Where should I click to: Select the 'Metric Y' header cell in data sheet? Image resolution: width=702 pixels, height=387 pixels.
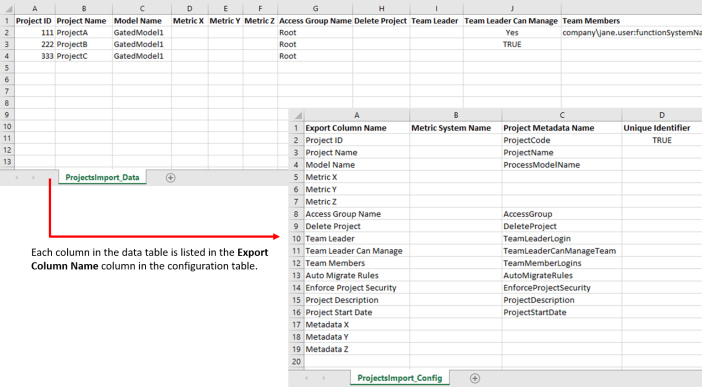click(226, 21)
